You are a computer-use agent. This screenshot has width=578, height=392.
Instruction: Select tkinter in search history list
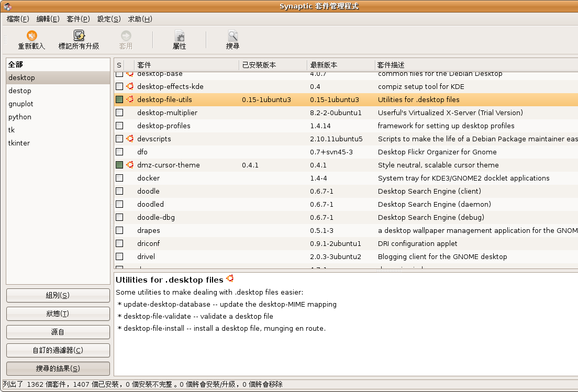[x=58, y=143]
